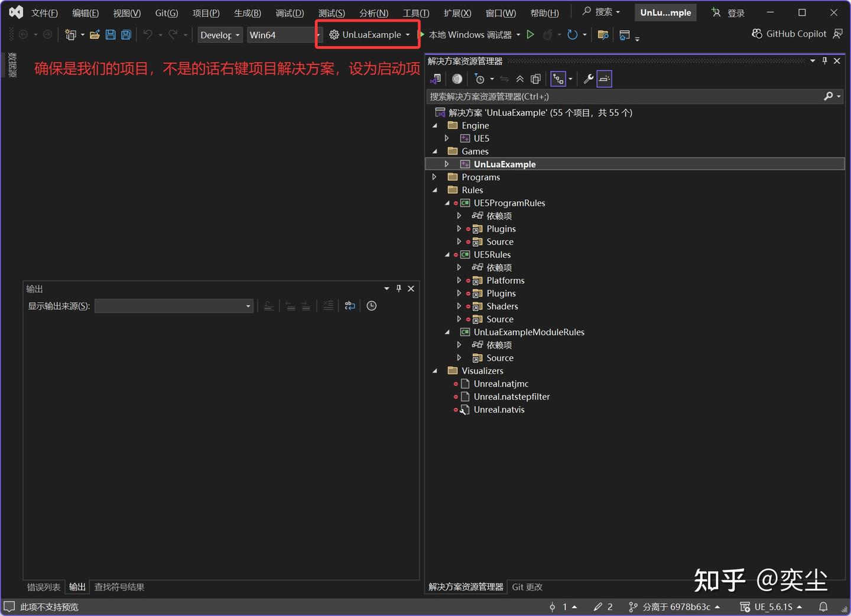851x616 pixels.
Task: Expand UE5 project under Engine
Action: point(447,138)
